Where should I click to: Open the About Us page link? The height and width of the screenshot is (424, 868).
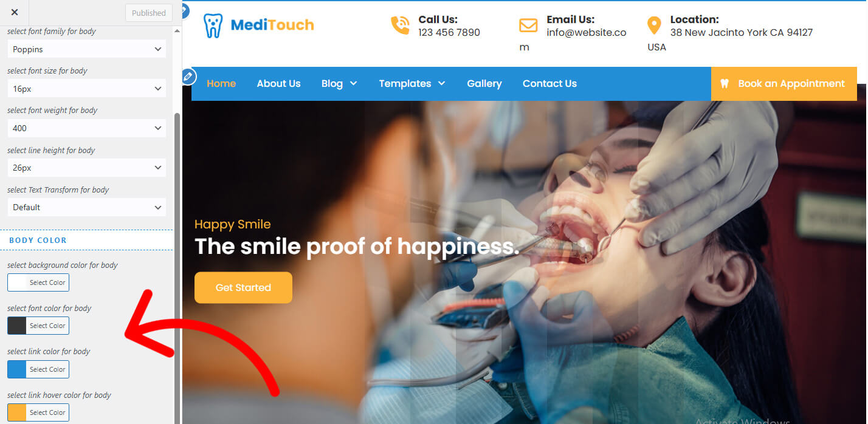(x=278, y=84)
